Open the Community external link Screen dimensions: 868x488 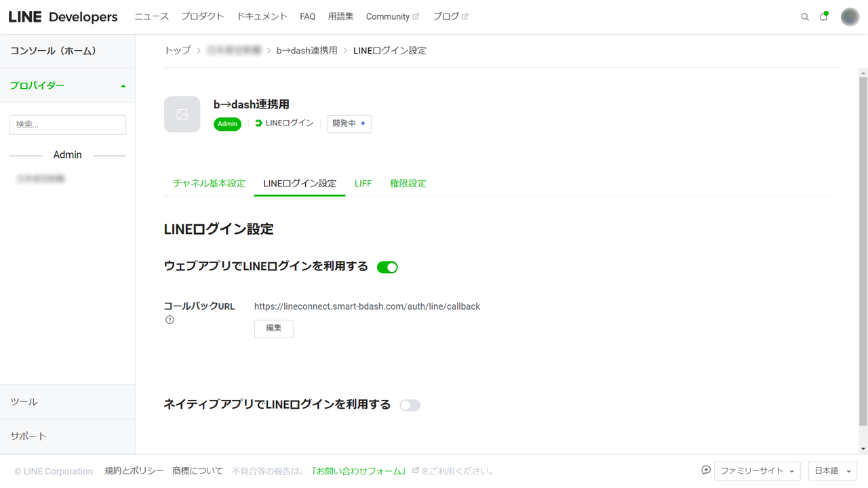pyautogui.click(x=393, y=16)
